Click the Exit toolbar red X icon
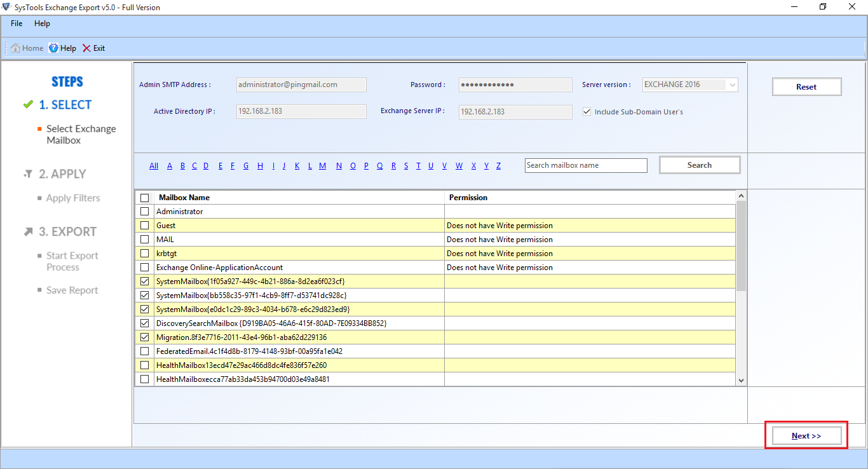The height and width of the screenshot is (469, 868). point(86,48)
